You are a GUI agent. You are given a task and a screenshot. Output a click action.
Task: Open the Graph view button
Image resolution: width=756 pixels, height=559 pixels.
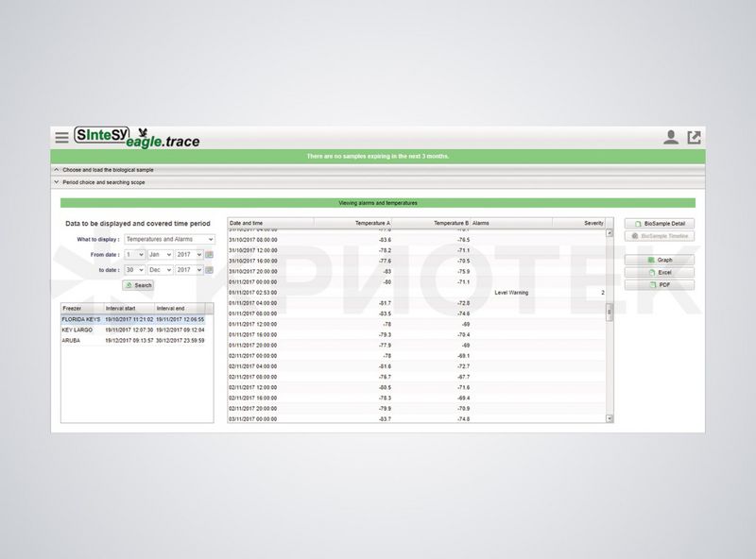660,260
